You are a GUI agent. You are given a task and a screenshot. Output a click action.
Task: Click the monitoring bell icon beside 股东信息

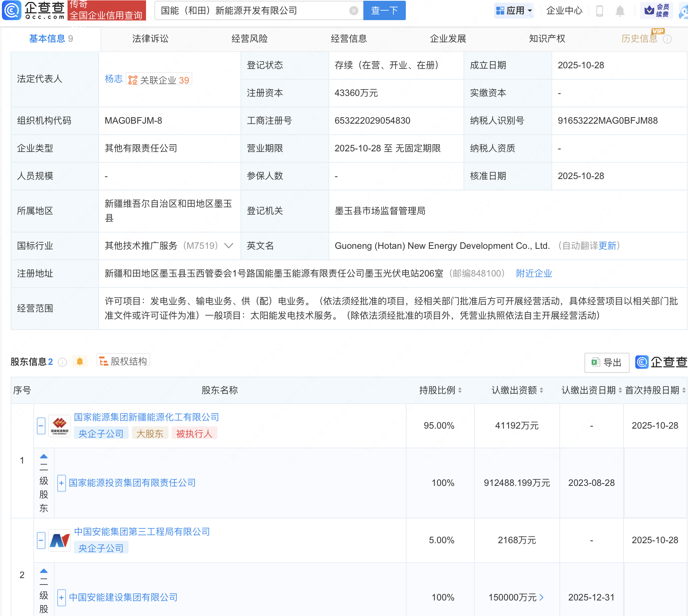pyautogui.click(x=80, y=361)
